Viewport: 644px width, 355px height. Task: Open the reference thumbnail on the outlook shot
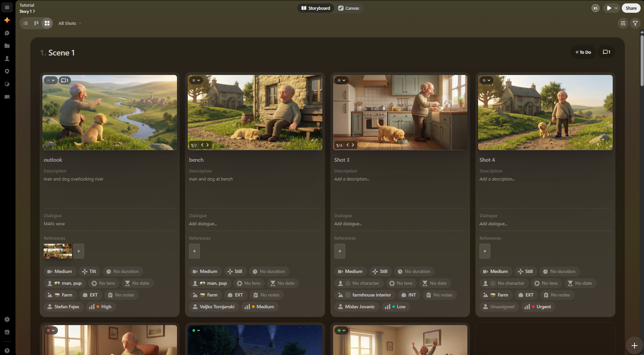pyautogui.click(x=57, y=251)
